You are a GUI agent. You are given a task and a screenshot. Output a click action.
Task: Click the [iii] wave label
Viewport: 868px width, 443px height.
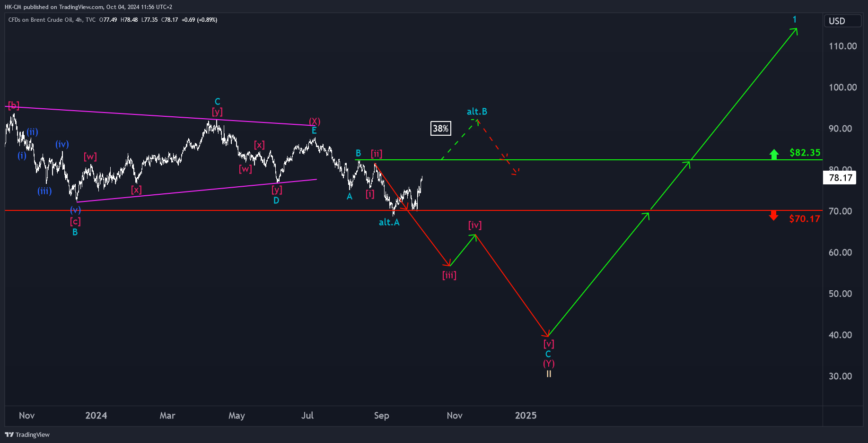(x=449, y=275)
